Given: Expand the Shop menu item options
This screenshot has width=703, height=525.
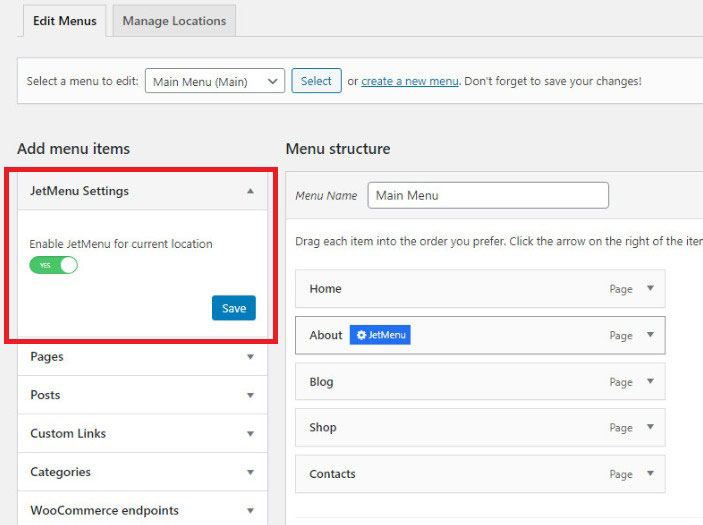Looking at the screenshot, I should point(650,428).
